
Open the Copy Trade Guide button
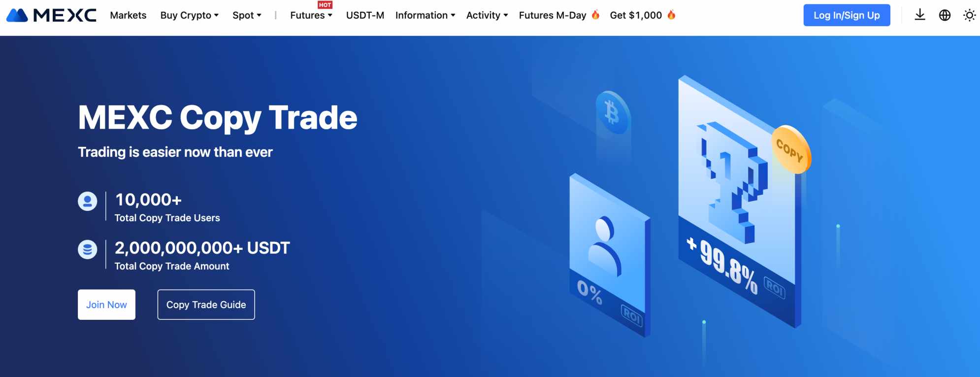pyautogui.click(x=206, y=305)
